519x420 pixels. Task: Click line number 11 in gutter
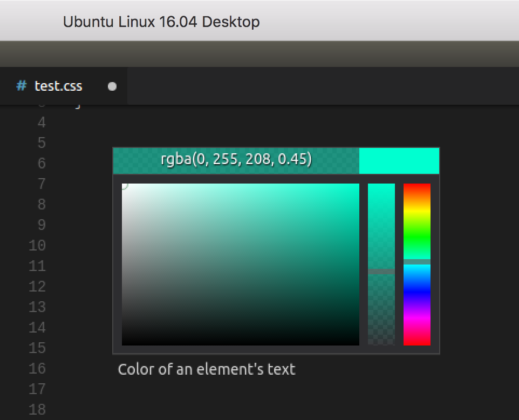37,266
